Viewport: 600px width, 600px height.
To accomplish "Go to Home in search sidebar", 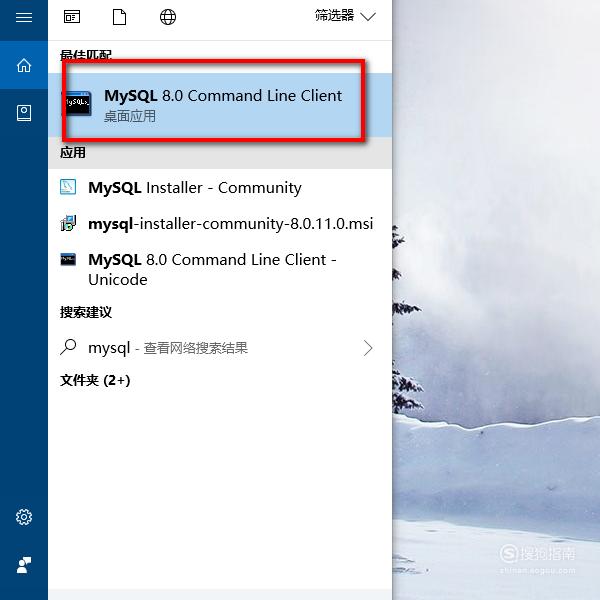I will (24, 65).
